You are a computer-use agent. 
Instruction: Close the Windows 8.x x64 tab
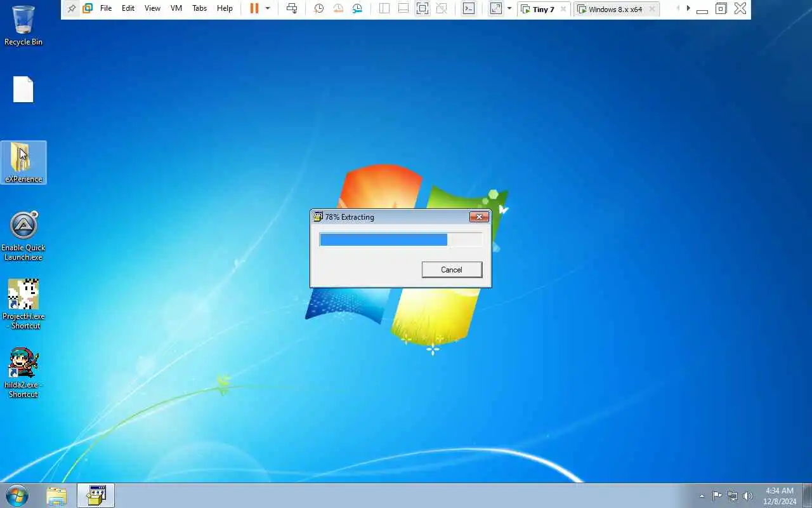point(652,10)
